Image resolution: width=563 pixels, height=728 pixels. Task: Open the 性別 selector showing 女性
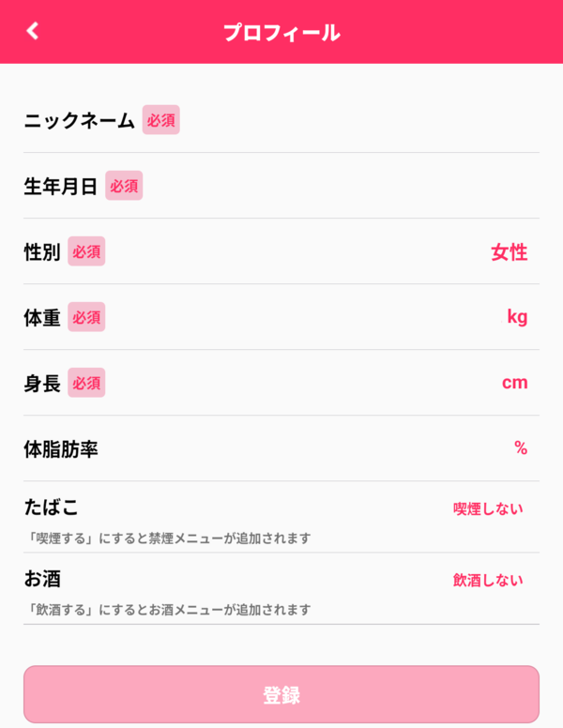[281, 251]
